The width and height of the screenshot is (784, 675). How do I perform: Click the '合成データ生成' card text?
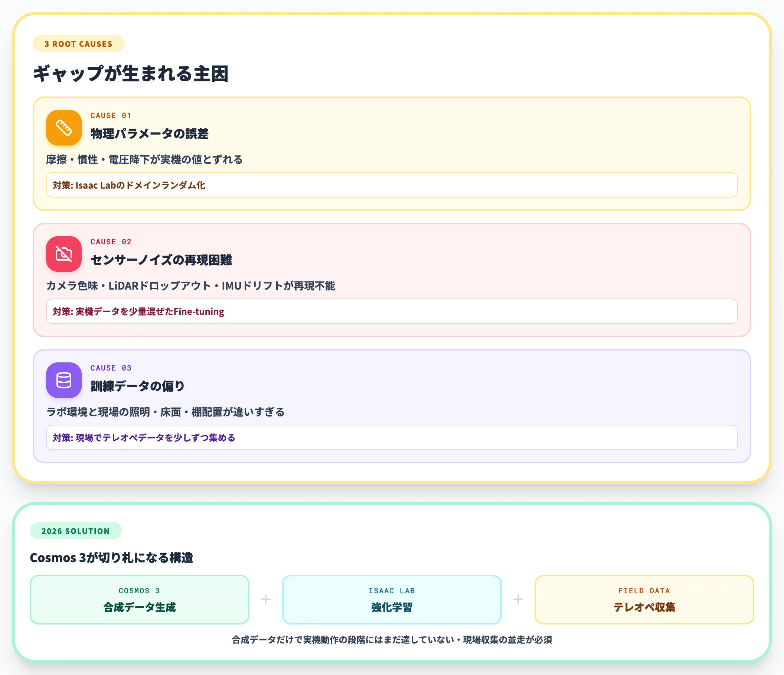[x=139, y=607]
